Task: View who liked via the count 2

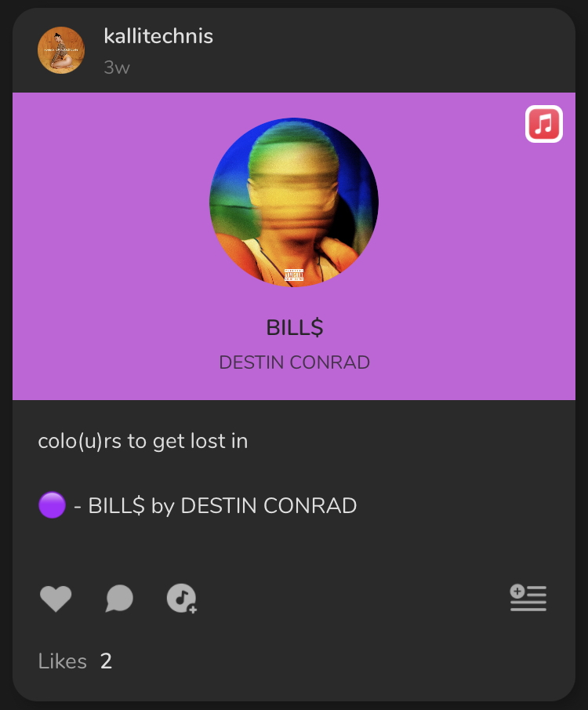Action: click(106, 661)
